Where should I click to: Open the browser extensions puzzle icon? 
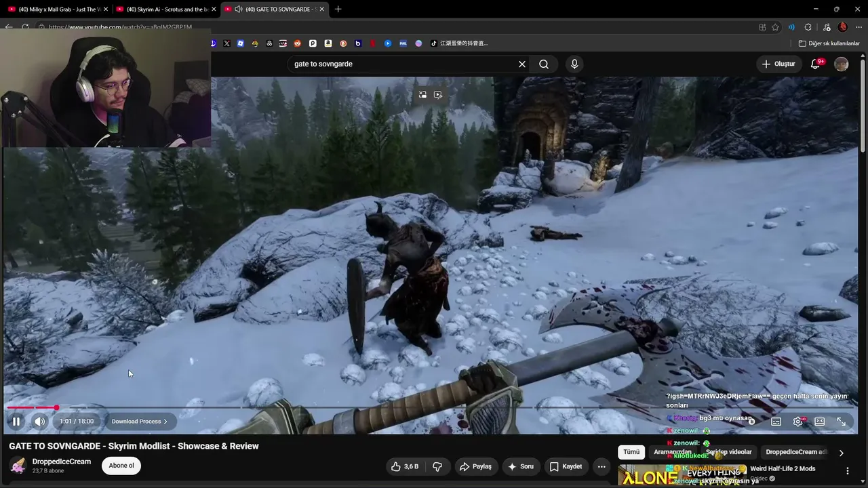click(x=808, y=27)
